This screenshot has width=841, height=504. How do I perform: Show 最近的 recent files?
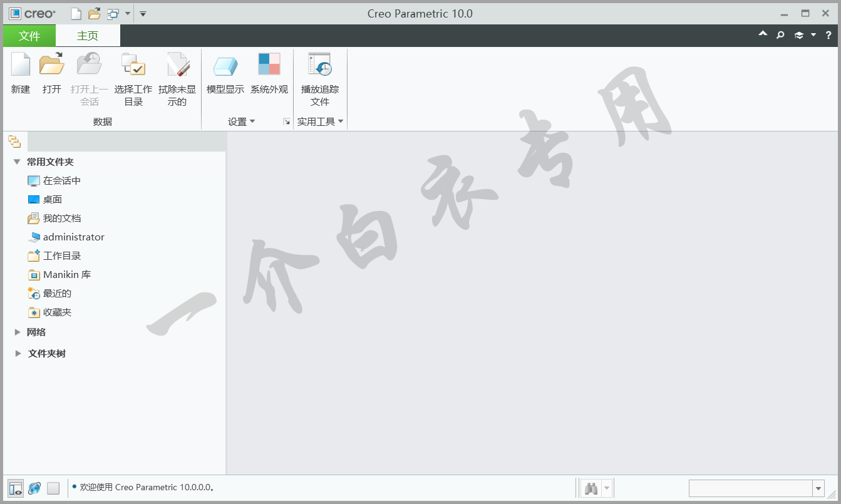click(49, 294)
